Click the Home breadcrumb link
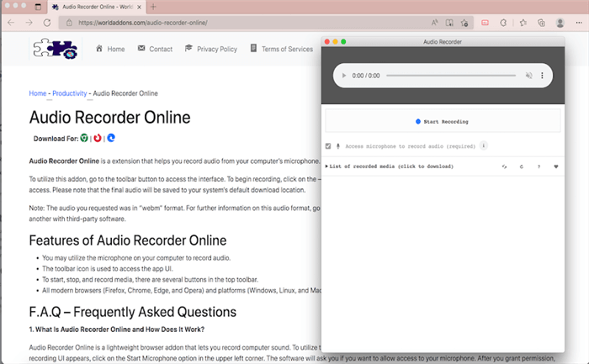This screenshot has width=589, height=364. point(38,93)
